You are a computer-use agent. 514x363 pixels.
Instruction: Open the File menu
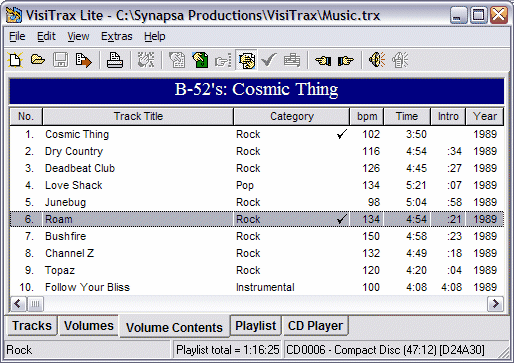[17, 36]
